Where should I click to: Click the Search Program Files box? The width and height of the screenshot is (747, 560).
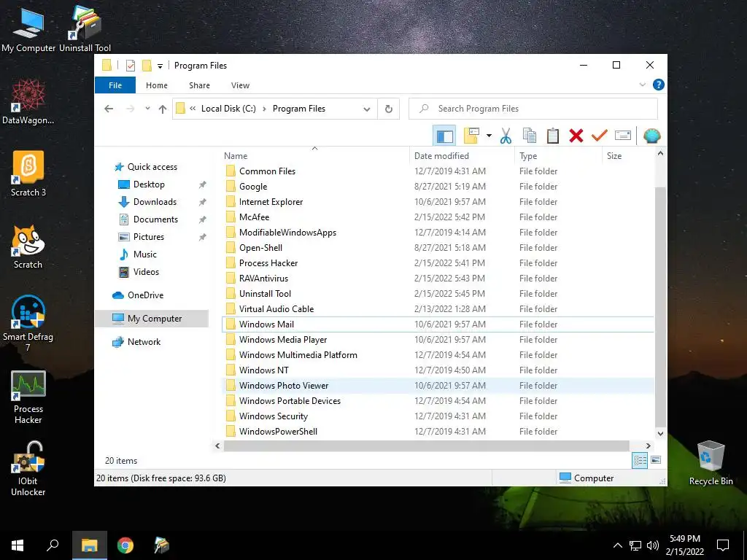(533, 109)
